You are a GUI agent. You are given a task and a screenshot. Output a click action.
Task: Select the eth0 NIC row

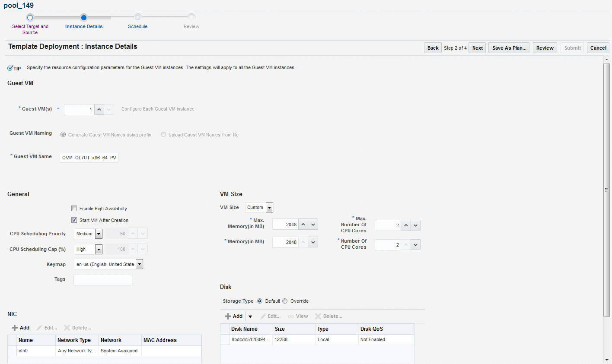tap(104, 351)
